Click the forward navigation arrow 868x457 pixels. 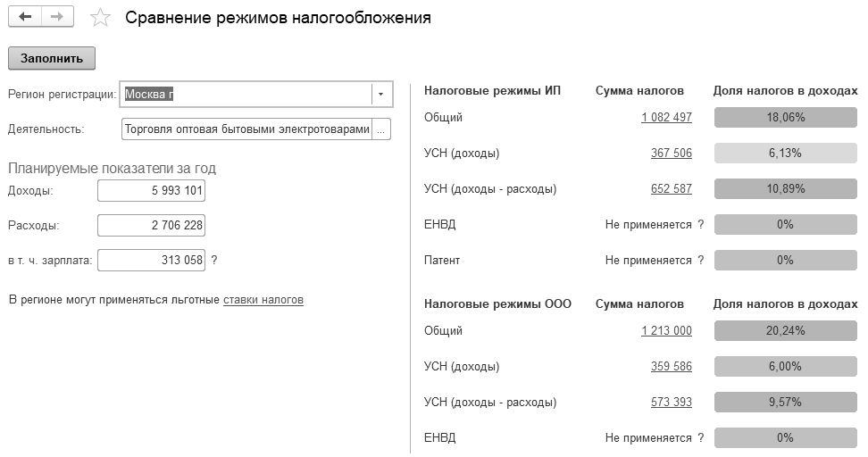pyautogui.click(x=57, y=17)
